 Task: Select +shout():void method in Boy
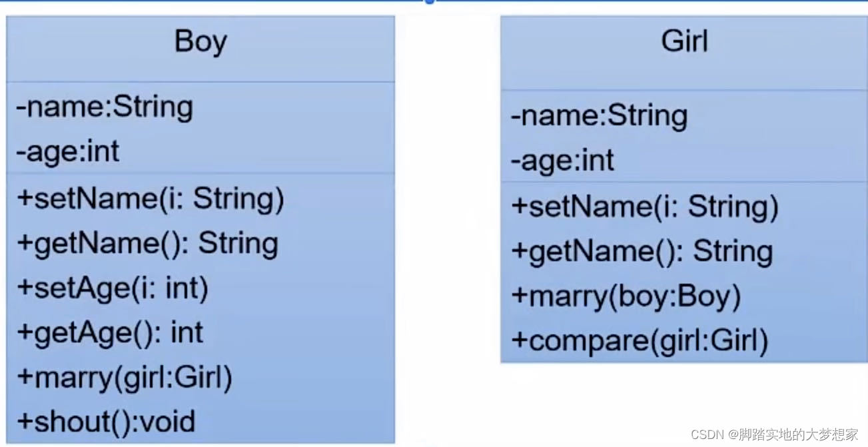coord(106,422)
